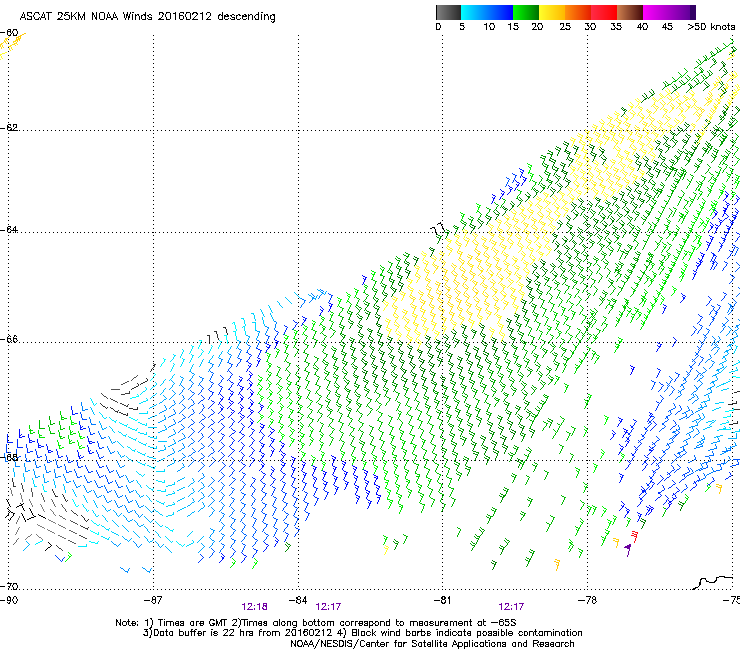Viewport: 740px width, 650px height.
Task: Click the magenta 40-45 knots color segment
Action: click(656, 12)
